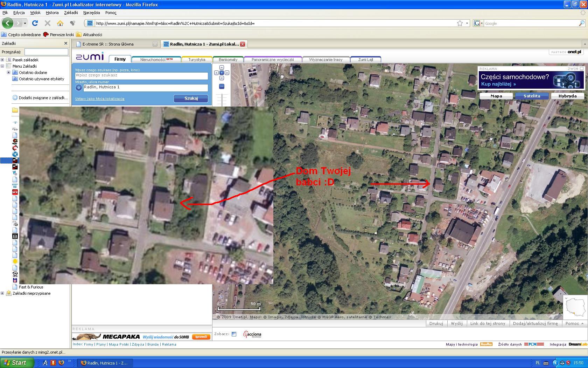The width and height of the screenshot is (588, 368).
Task: Open the yellow sun bookmark icon
Action: [x=15, y=261]
